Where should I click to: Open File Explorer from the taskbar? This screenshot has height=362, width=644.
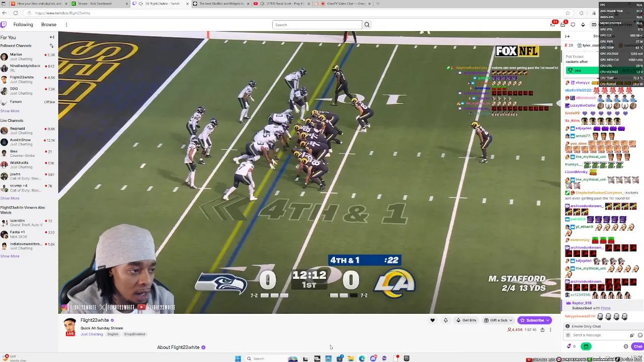point(351,358)
